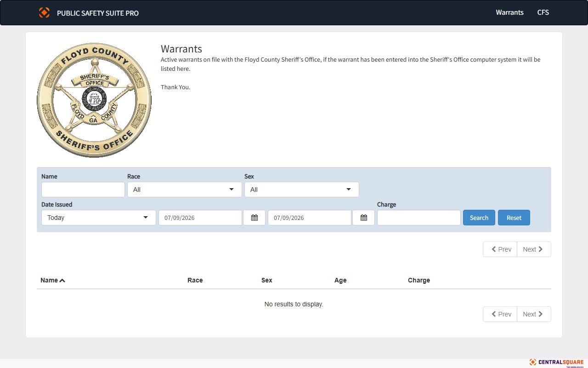Click the Floyd County Sheriff's badge image

coord(94,100)
